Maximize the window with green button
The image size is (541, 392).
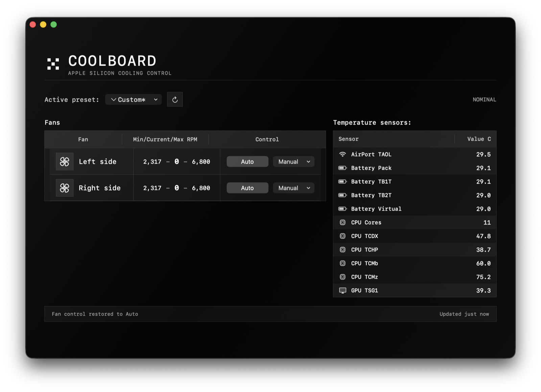[x=53, y=24]
